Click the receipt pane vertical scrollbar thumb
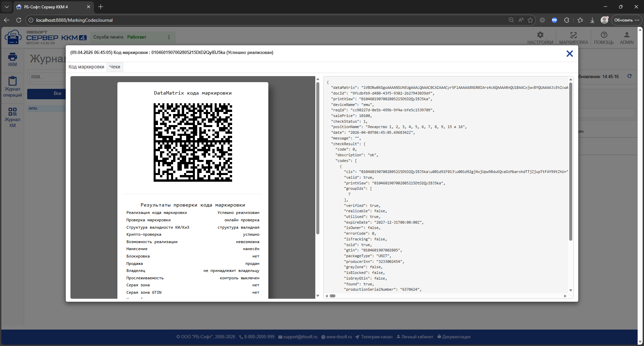 [x=318, y=158]
